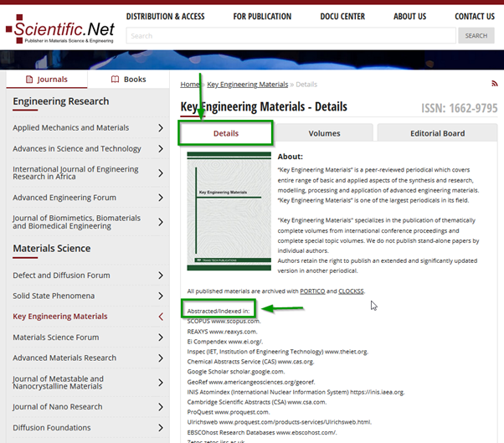This screenshot has height=443, width=504.
Task: Click the EBSCOhost Research Databases entry
Action: [262, 432]
